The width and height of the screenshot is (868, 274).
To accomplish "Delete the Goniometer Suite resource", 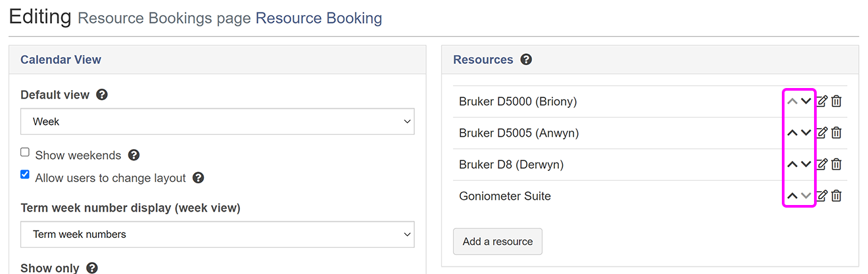I will (x=836, y=196).
